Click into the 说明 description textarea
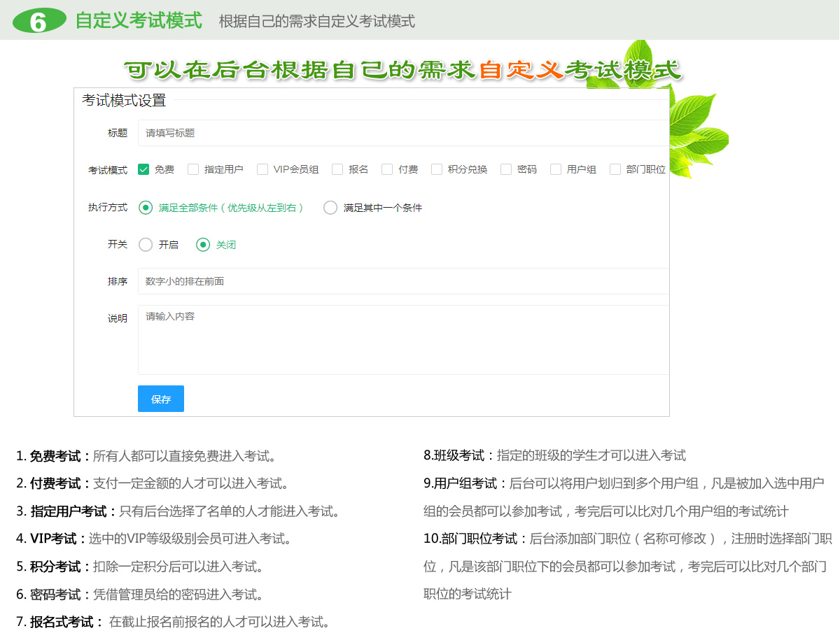This screenshot has height=640, width=840. pos(403,339)
